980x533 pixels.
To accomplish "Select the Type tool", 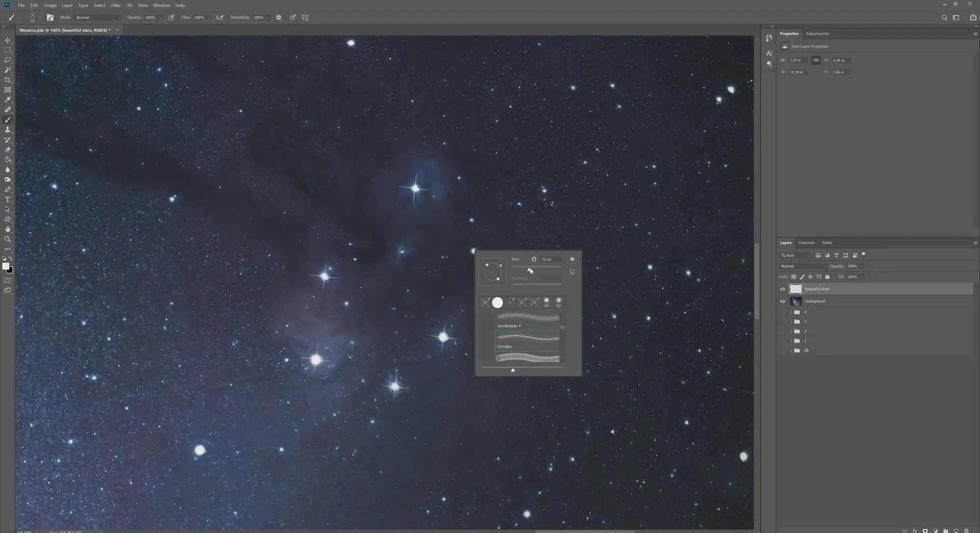I will coord(8,200).
